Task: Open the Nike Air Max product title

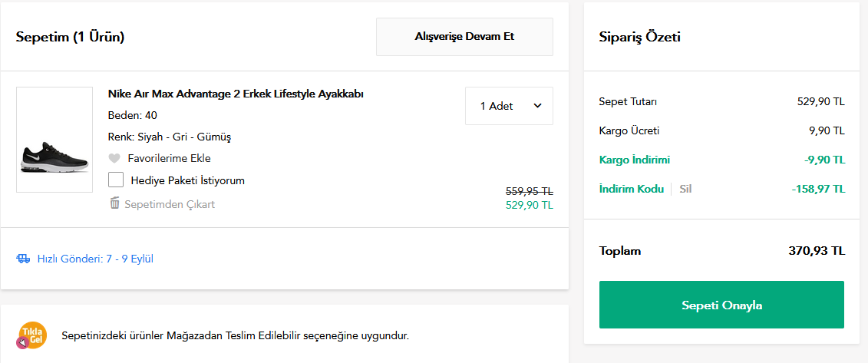Action: [x=236, y=94]
